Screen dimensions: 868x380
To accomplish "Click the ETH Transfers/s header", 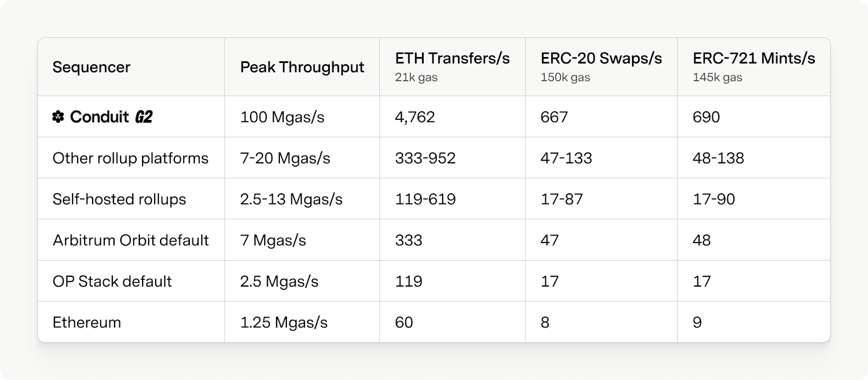I will pyautogui.click(x=452, y=59).
